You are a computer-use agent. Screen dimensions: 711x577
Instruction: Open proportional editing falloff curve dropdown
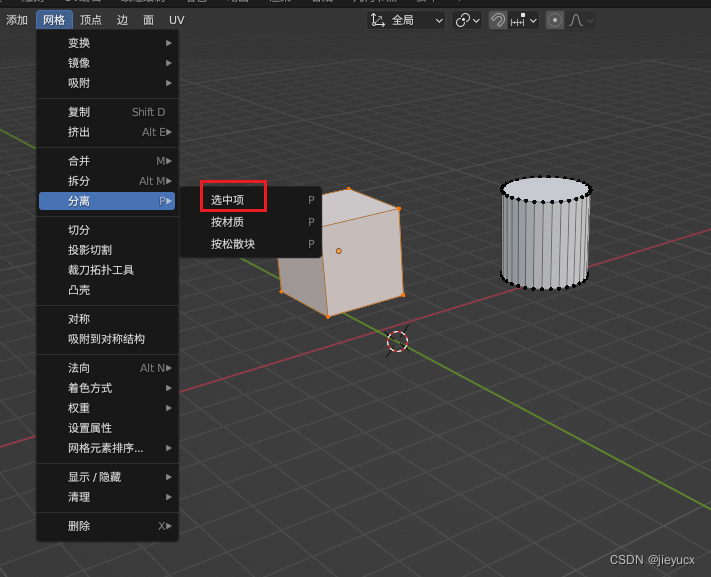581,20
